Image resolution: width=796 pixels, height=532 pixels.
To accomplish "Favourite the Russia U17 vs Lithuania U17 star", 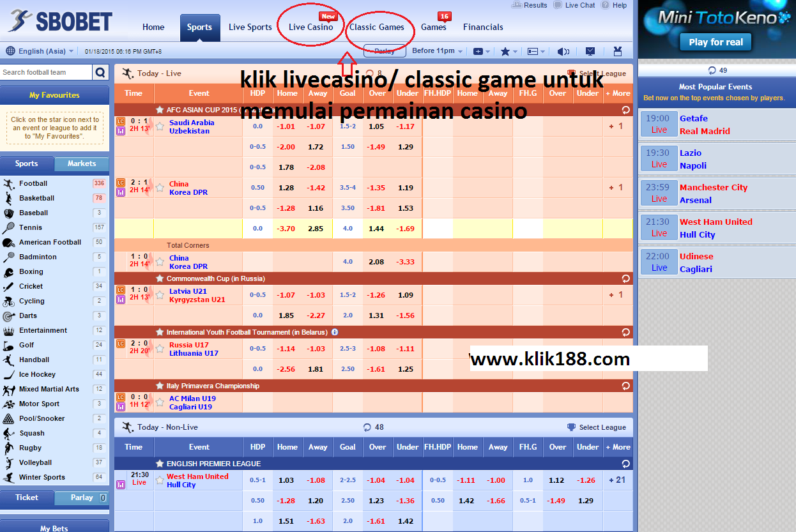I will pos(160,349).
